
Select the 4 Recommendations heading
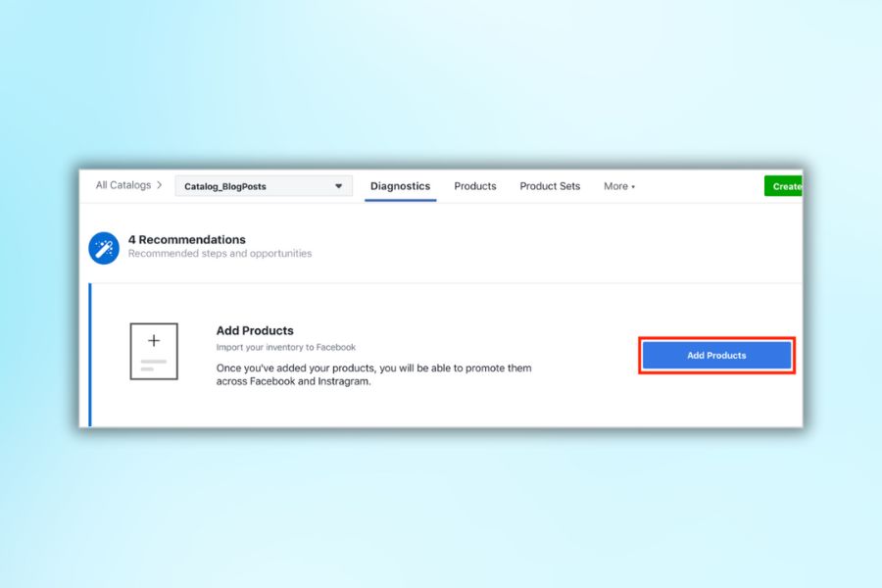pos(187,239)
